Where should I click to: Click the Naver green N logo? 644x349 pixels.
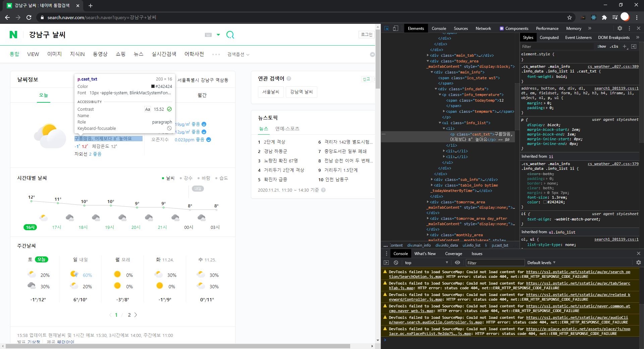click(x=13, y=35)
